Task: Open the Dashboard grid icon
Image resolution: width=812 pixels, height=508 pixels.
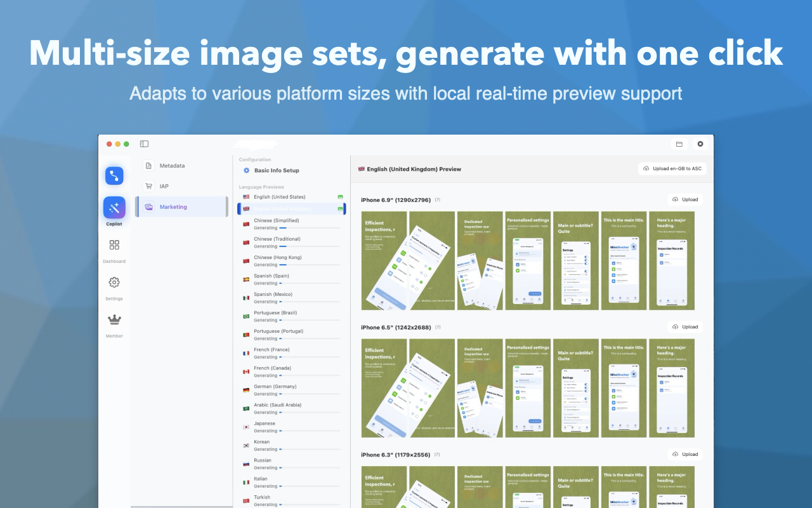Action: pos(114,244)
